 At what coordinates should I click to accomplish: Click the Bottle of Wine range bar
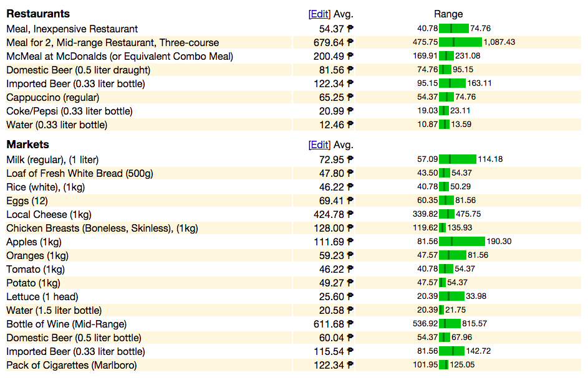pyautogui.click(x=450, y=323)
